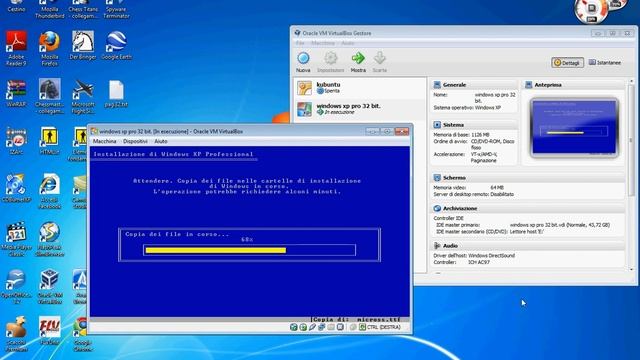
Task: Select the kubuntu virtual machine entry
Action: pos(360,88)
